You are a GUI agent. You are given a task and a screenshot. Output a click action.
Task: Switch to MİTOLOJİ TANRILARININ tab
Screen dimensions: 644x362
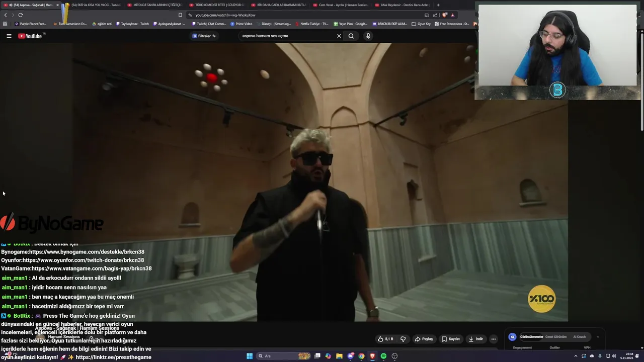154,5
